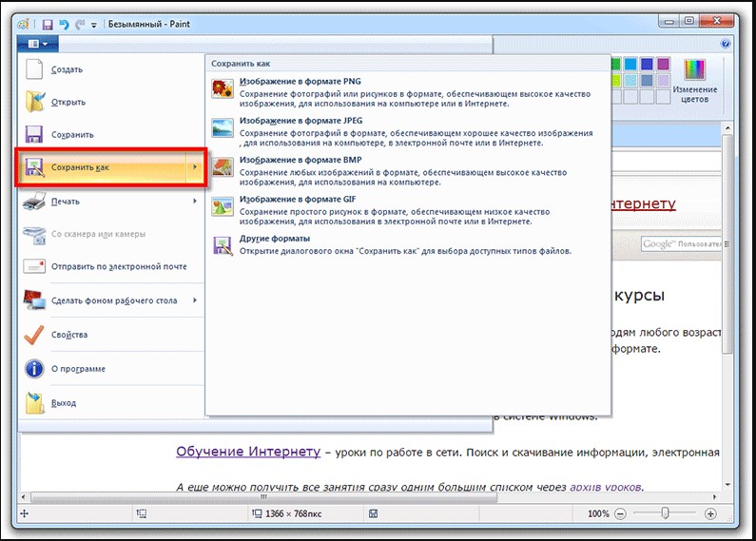Click the horizontal scrollbar left arrow

(24, 496)
